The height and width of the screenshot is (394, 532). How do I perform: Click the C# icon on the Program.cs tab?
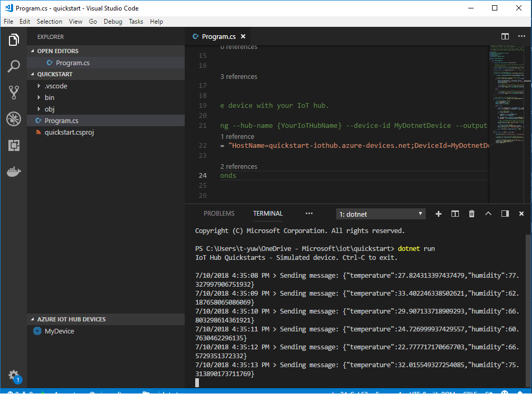click(195, 36)
